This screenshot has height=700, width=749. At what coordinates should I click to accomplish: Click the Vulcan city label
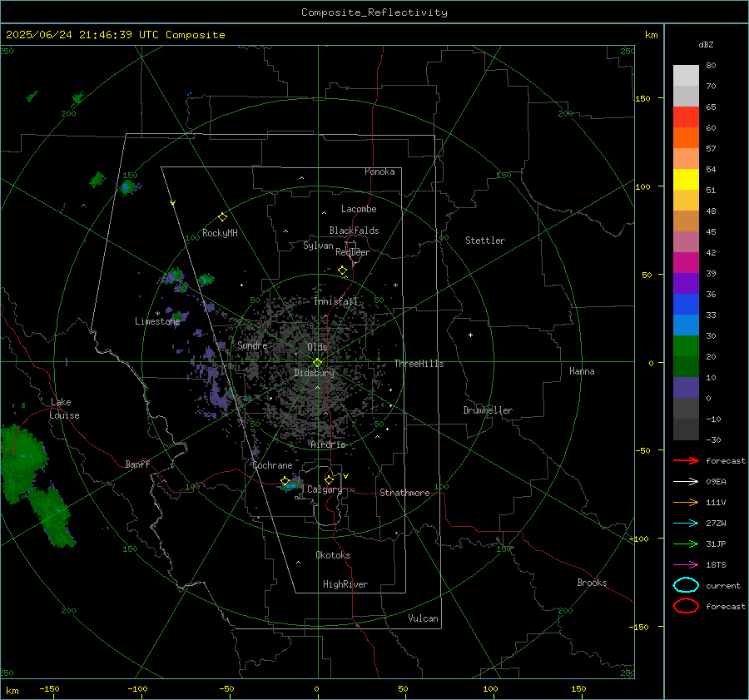tap(424, 618)
